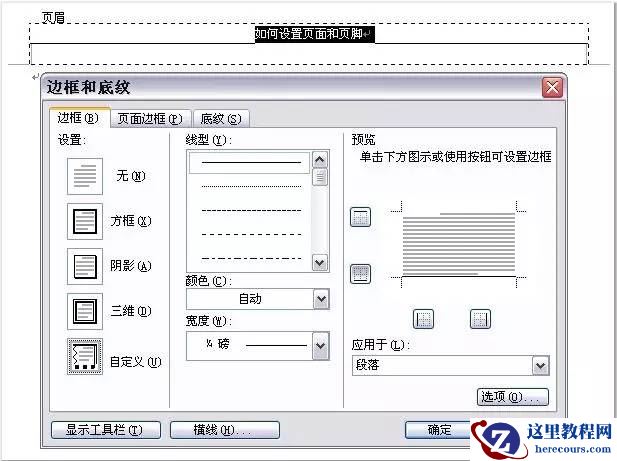
Task: Click the line style list scroll-down arrow
Action: click(x=320, y=262)
